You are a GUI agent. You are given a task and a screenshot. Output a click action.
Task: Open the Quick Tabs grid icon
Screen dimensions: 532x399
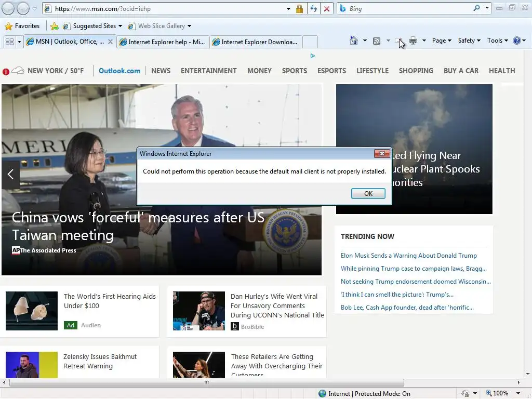point(9,42)
